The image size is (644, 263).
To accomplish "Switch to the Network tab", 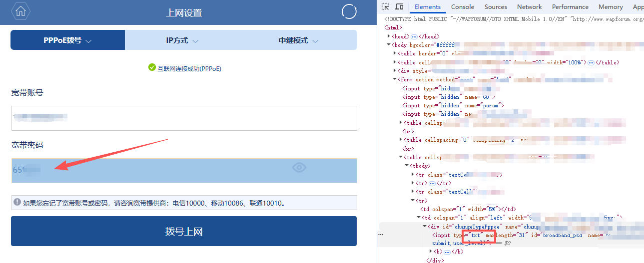I will [529, 7].
